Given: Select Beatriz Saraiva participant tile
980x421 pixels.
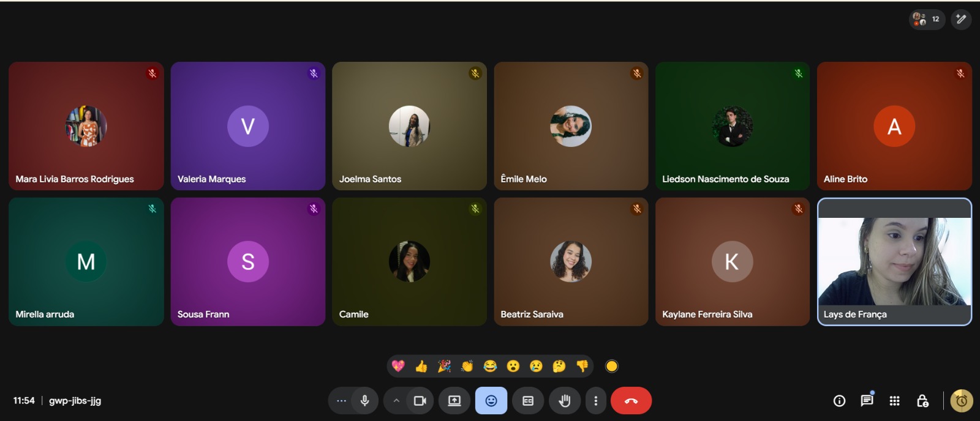Looking at the screenshot, I should pyautogui.click(x=571, y=262).
